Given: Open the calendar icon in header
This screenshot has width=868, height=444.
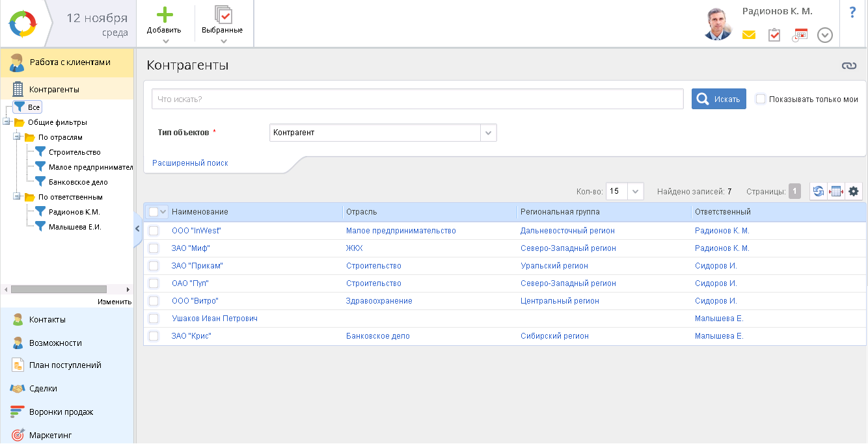Looking at the screenshot, I should [x=800, y=35].
